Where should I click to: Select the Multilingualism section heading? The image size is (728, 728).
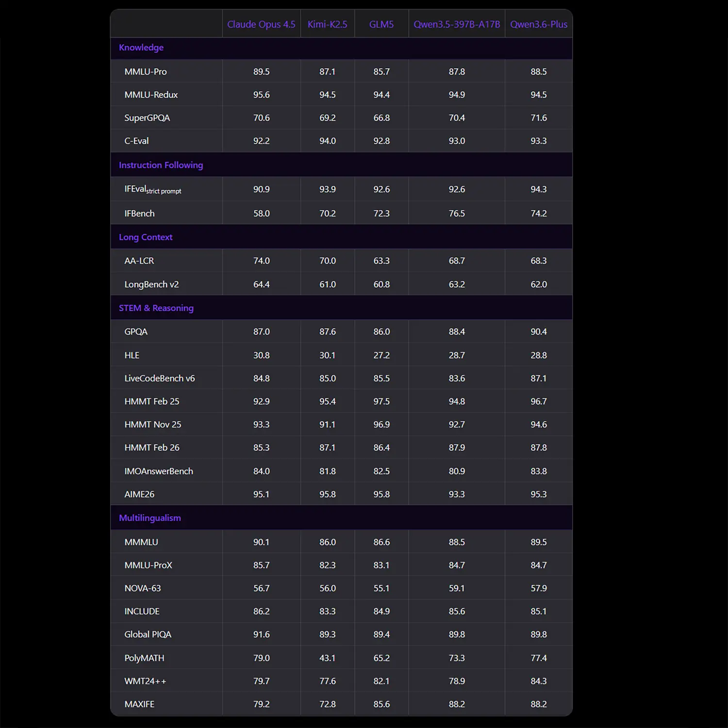[149, 518]
